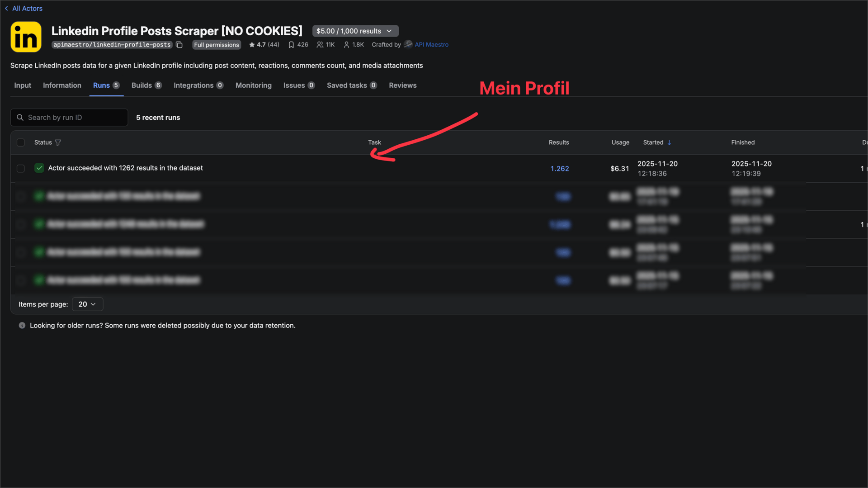Click the apimaestro/linkedin-profile-posts slug
The image size is (868, 488).
(112, 45)
